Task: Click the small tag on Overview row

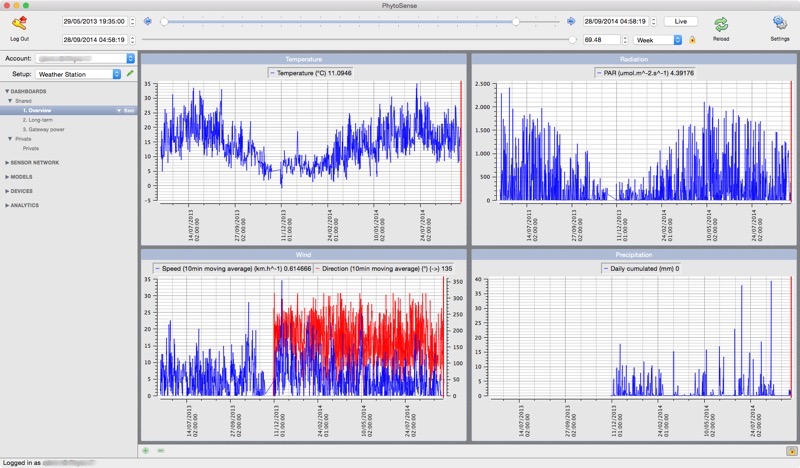Action: pyautogui.click(x=129, y=111)
